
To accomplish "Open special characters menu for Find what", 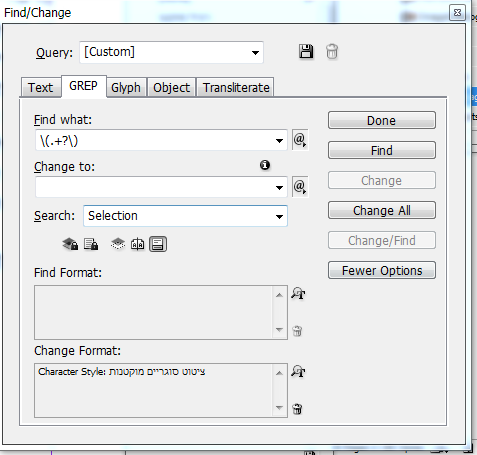I will [300, 140].
